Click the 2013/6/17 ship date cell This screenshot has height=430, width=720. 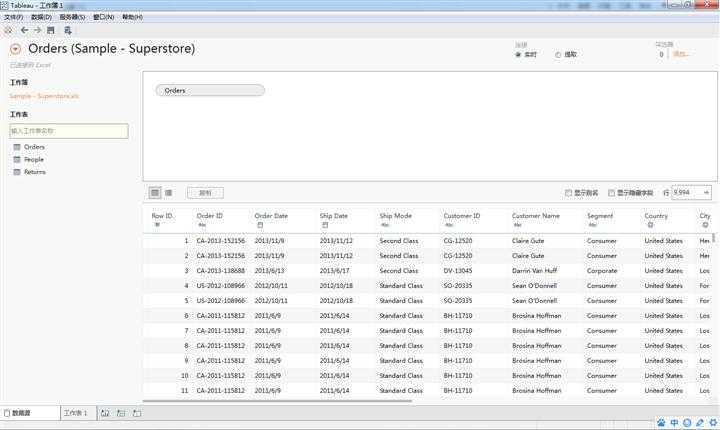point(334,271)
